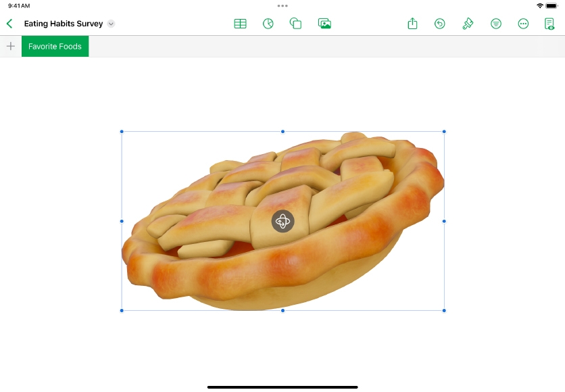The height and width of the screenshot is (392, 565).
Task: Open the Insert Chart menu icon
Action: tap(268, 24)
